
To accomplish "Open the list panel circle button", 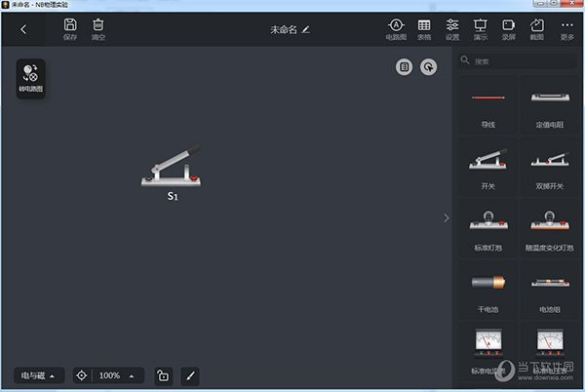I will (x=404, y=67).
